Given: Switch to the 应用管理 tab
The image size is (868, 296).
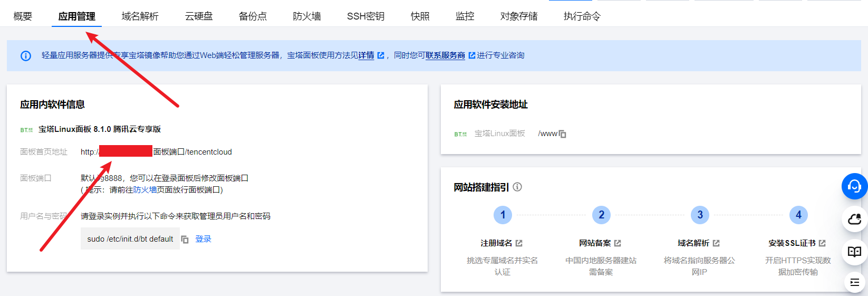Looking at the screenshot, I should point(77,16).
